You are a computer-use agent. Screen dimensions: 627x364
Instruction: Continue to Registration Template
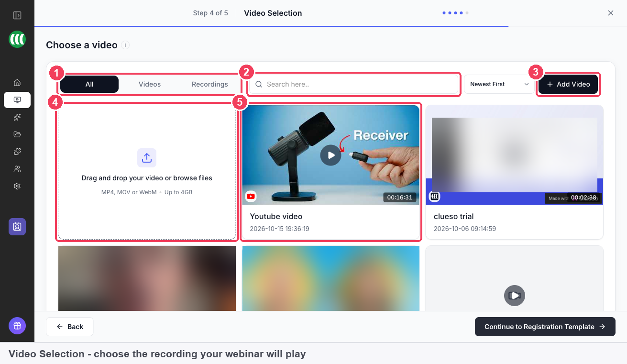click(x=545, y=327)
